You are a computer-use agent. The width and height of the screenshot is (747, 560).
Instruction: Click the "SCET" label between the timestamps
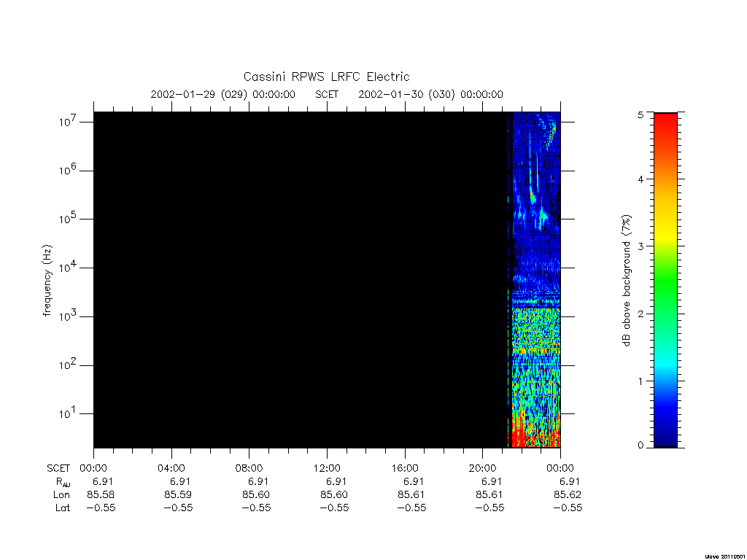pos(327,94)
